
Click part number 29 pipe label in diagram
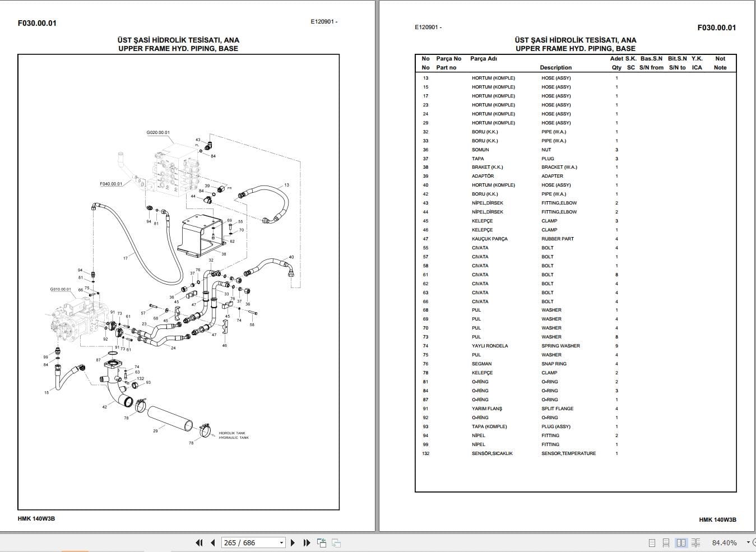point(155,430)
